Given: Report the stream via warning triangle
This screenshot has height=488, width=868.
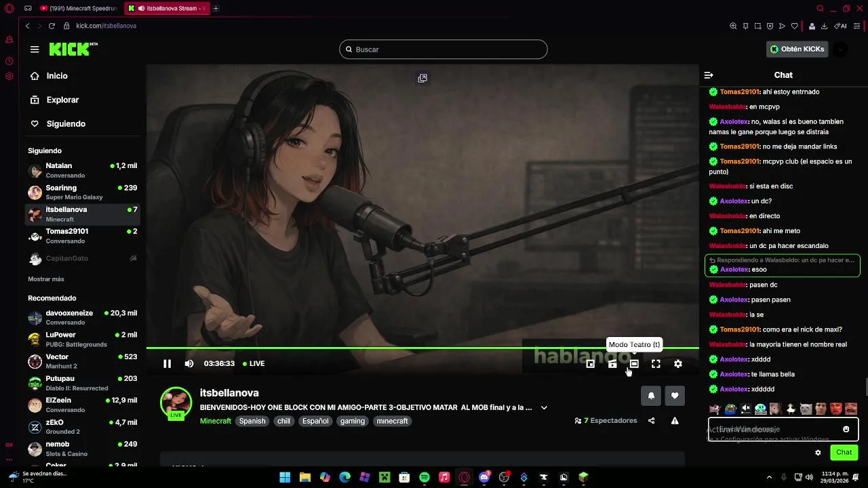Looking at the screenshot, I should 675,421.
